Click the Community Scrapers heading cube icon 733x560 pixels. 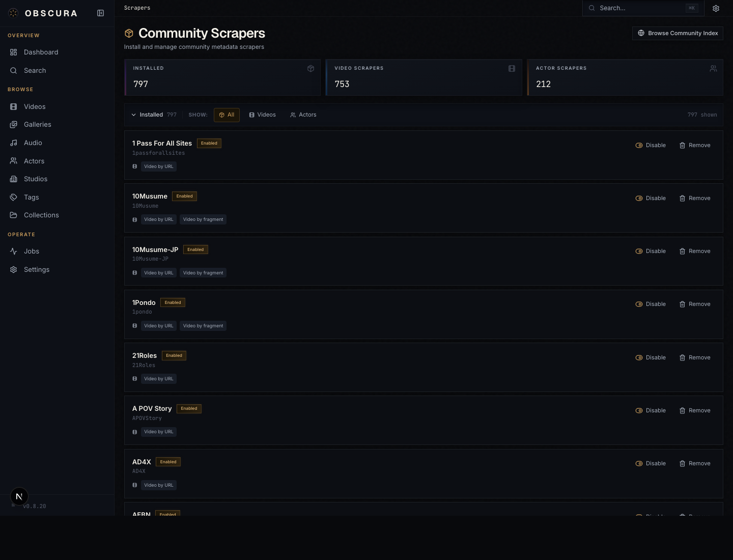[129, 33]
